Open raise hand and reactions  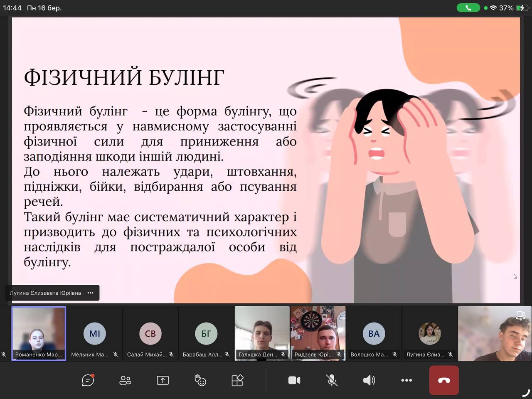(200, 380)
